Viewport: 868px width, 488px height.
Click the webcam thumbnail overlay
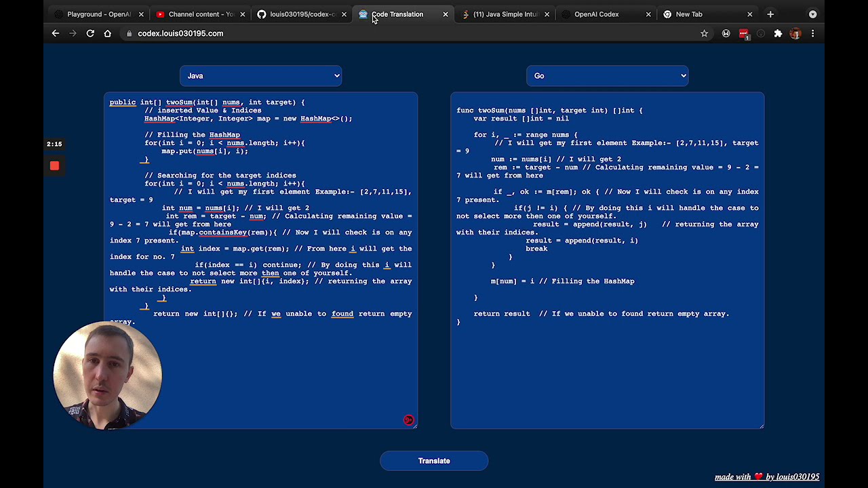tap(107, 374)
